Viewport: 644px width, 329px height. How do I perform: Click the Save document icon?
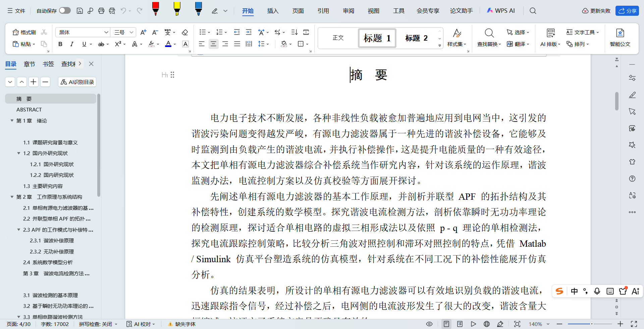point(80,11)
